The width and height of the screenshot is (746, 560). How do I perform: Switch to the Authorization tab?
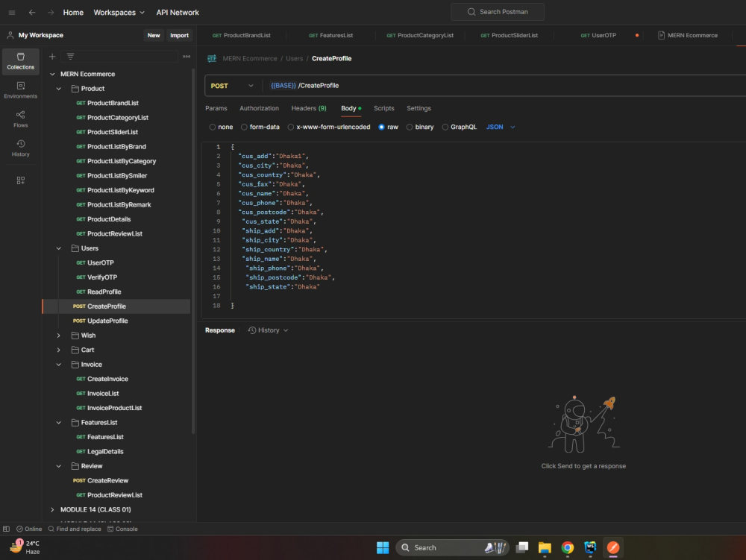pos(260,108)
